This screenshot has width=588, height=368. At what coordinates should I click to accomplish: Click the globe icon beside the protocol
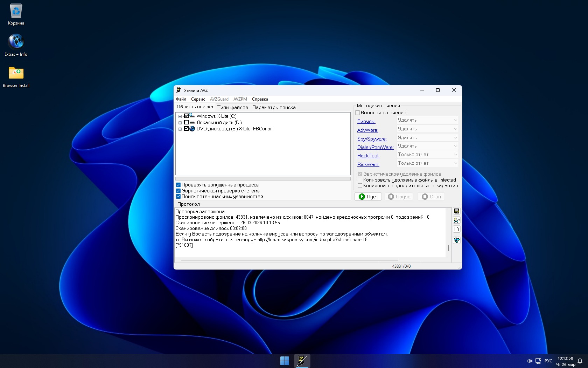pyautogui.click(x=456, y=240)
